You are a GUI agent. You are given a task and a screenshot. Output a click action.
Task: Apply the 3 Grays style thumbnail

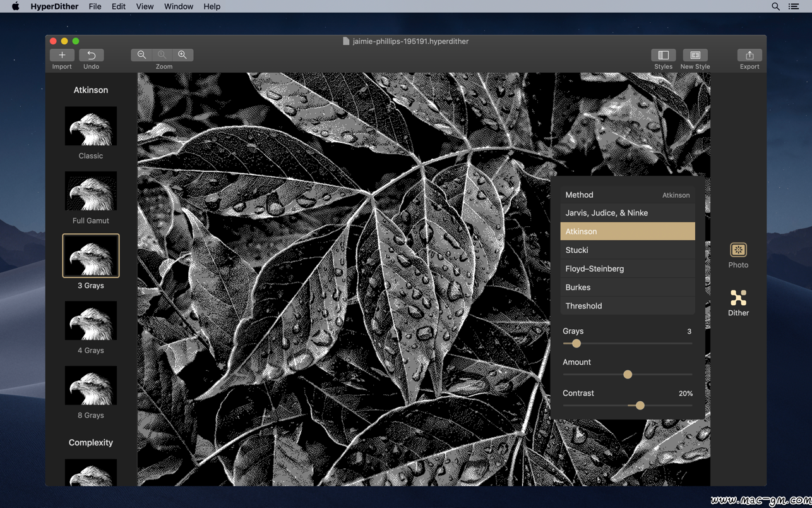[91, 256]
